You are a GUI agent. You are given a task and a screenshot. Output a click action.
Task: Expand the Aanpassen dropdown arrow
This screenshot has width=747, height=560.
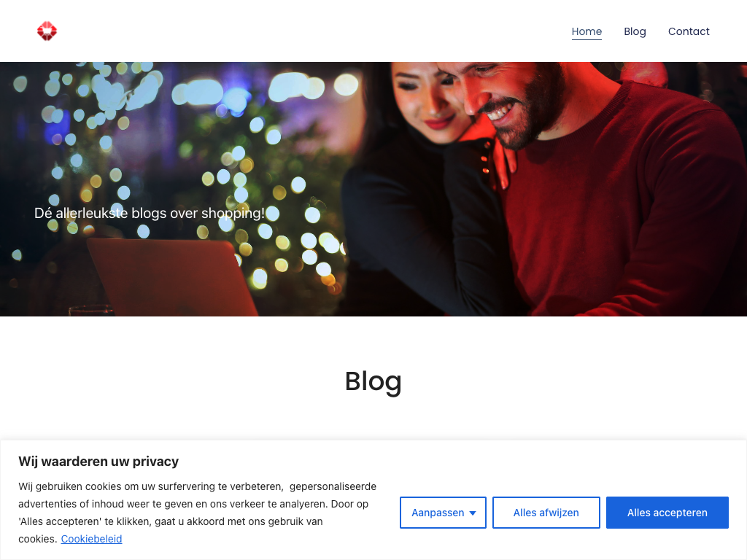(x=473, y=513)
